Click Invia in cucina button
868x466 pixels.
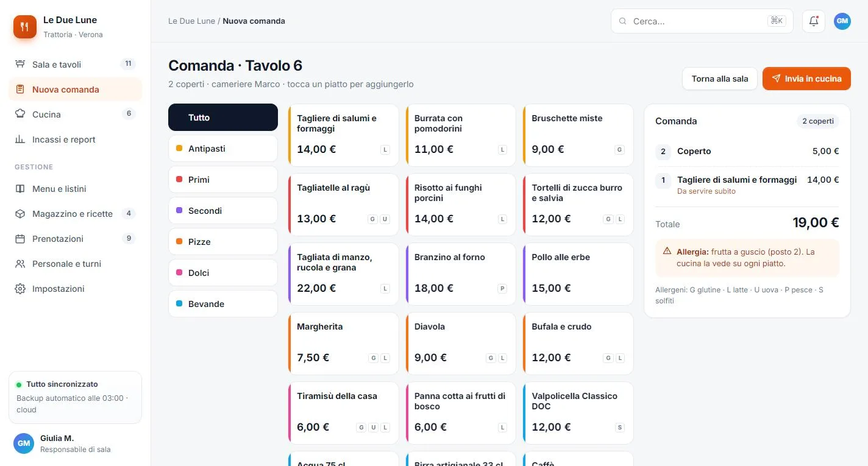pos(806,79)
